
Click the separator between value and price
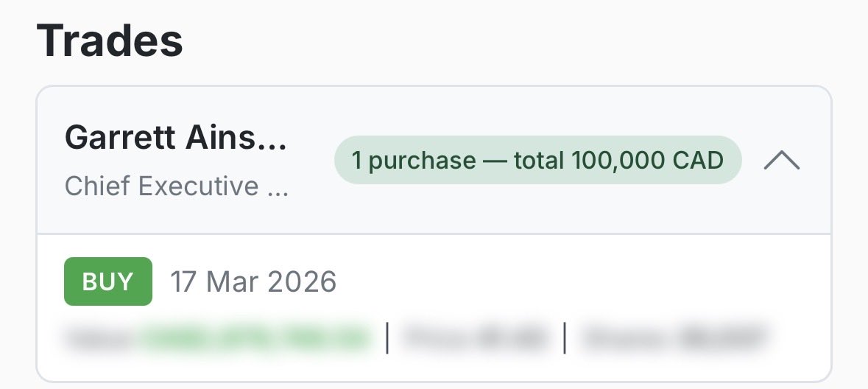click(x=387, y=337)
